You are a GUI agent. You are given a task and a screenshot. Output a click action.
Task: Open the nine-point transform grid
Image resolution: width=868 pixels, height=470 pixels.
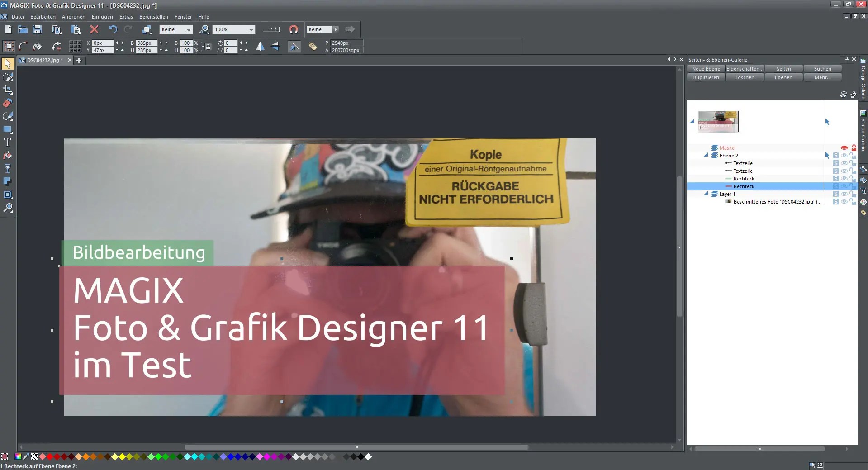tap(75, 46)
